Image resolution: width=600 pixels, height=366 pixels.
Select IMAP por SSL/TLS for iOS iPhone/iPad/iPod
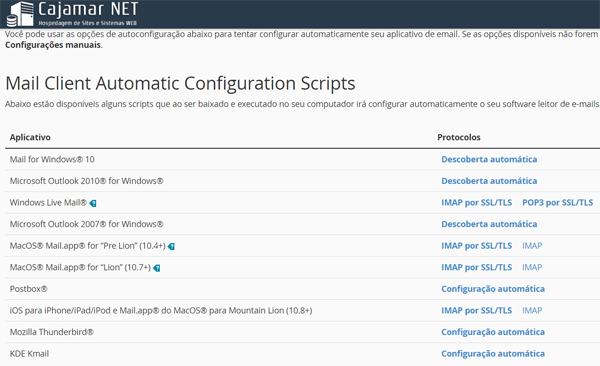(x=476, y=310)
